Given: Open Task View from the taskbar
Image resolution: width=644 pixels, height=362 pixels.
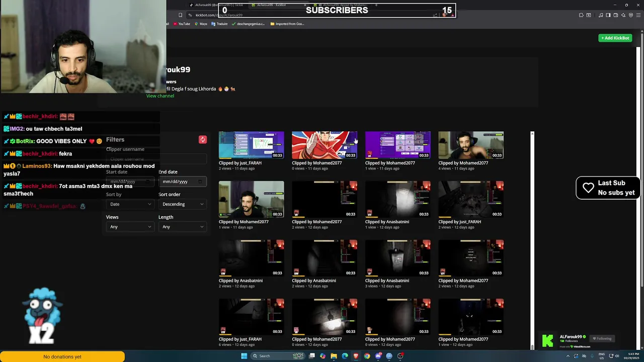Looking at the screenshot, I should click(312, 356).
